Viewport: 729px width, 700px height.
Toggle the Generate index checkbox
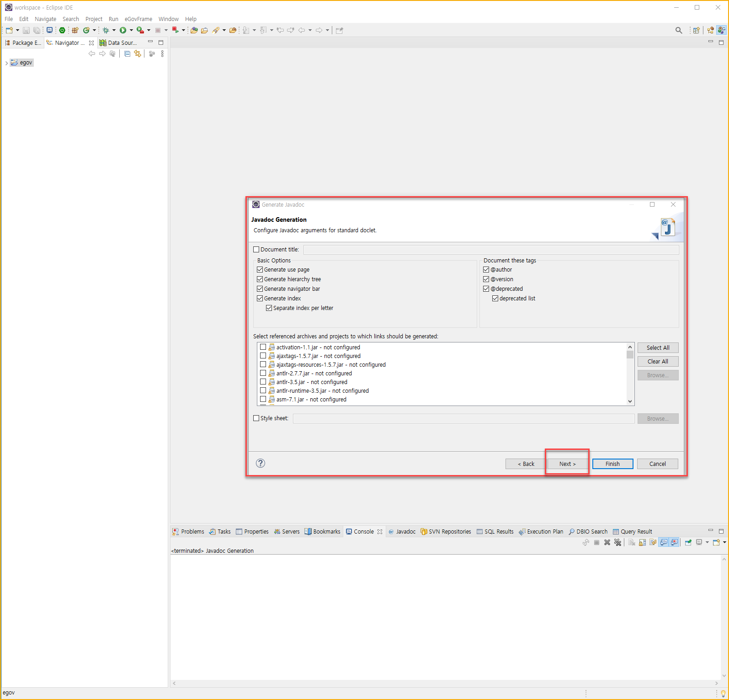pos(260,299)
